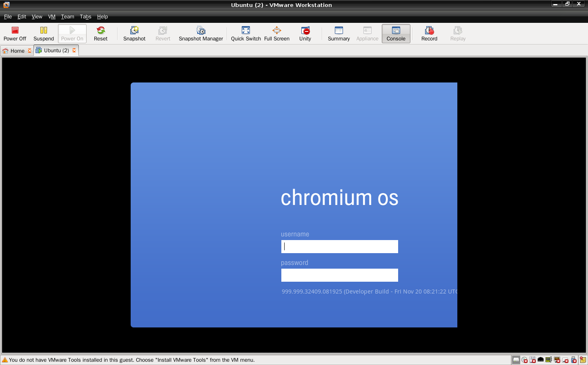Open the VM Summary view
The height and width of the screenshot is (365, 588).
339,33
